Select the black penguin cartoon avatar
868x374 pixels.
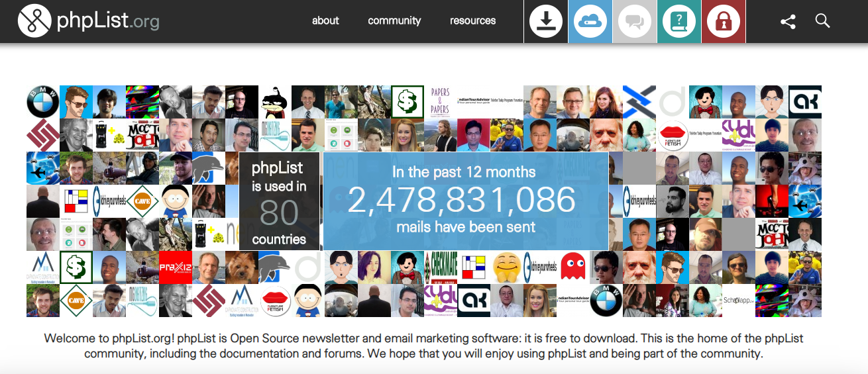tap(275, 102)
